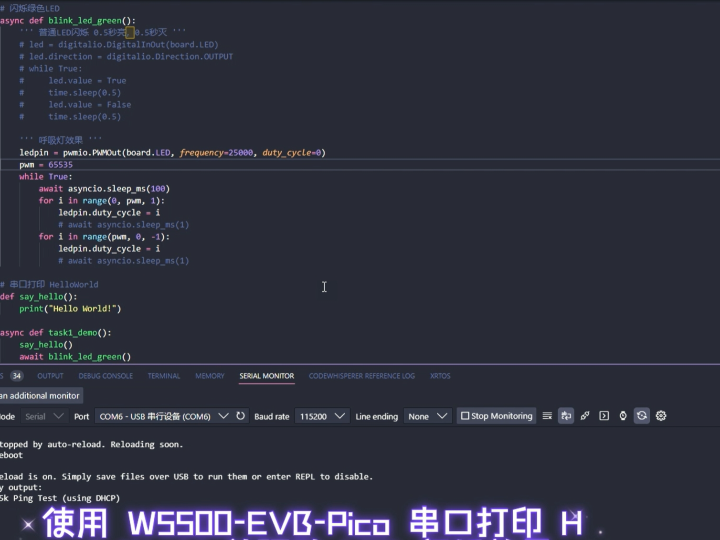Switch to the MEMORY tab
The height and width of the screenshot is (540, 720).
(x=210, y=376)
